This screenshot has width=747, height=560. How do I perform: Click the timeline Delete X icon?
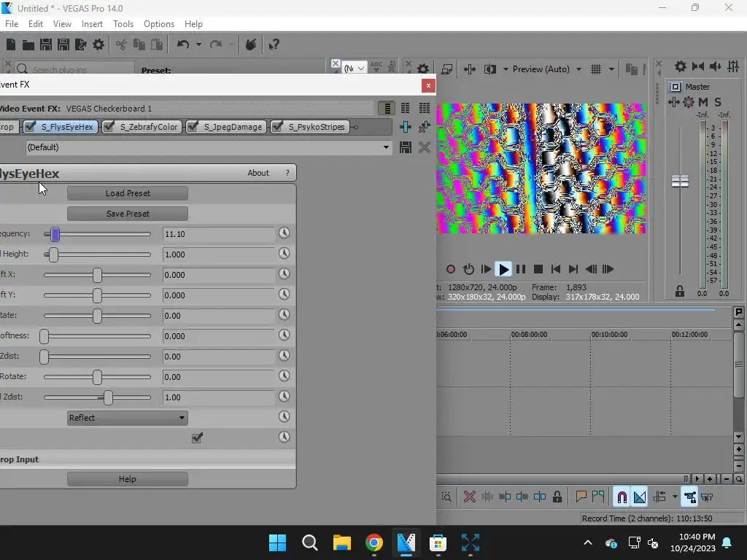click(x=469, y=497)
